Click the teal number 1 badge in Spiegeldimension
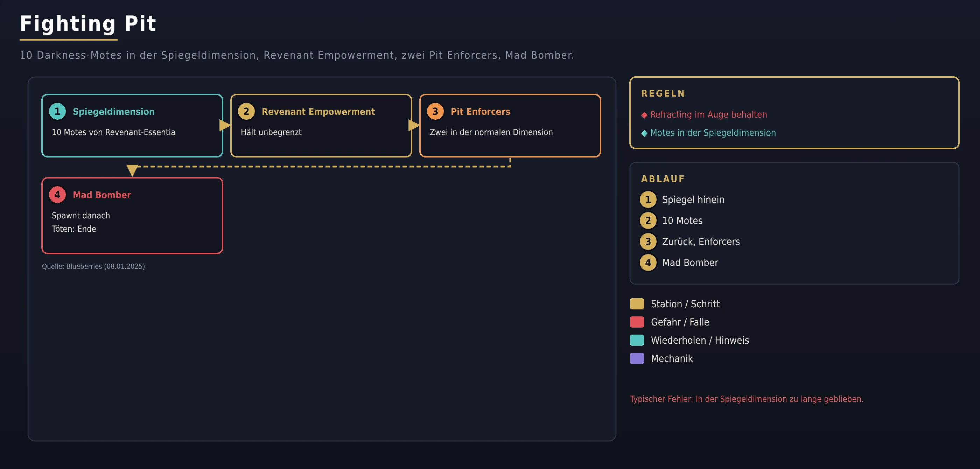 tap(57, 111)
